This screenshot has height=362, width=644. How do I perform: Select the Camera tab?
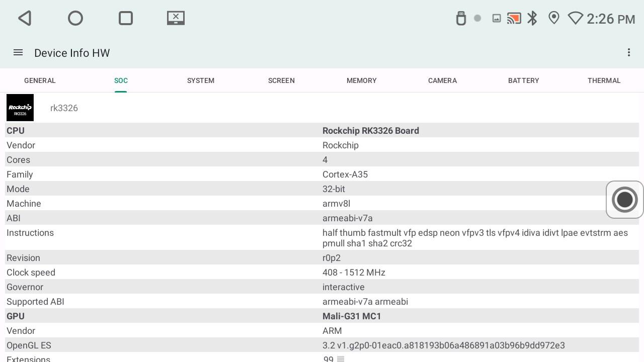click(442, 80)
